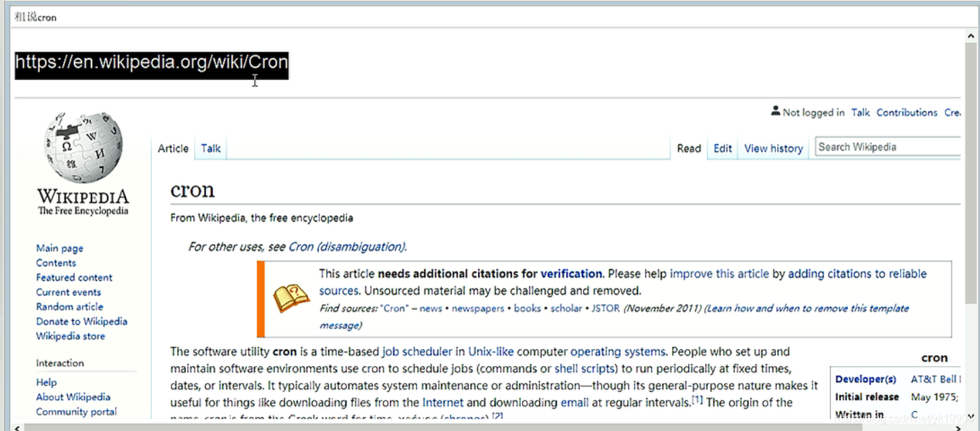Image resolution: width=980 pixels, height=431 pixels.
Task: Open the news sources link
Action: pos(431,308)
